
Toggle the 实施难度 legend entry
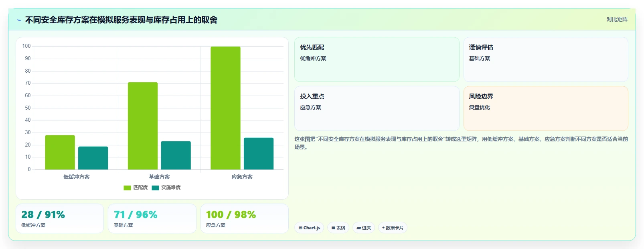tap(166, 188)
